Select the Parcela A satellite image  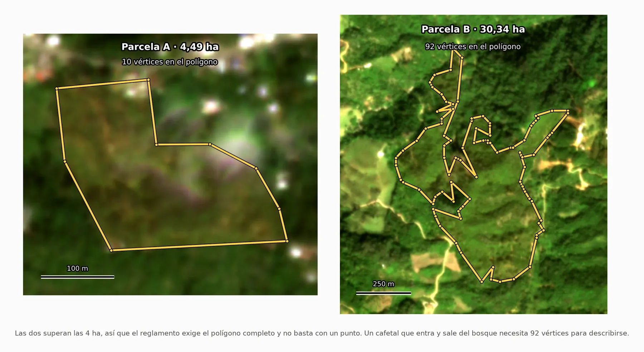coord(170,164)
